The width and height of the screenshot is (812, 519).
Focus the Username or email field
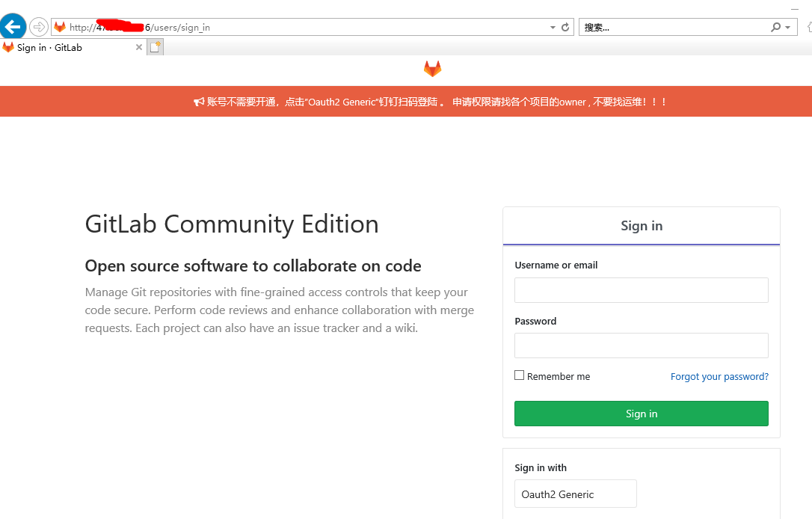641,290
